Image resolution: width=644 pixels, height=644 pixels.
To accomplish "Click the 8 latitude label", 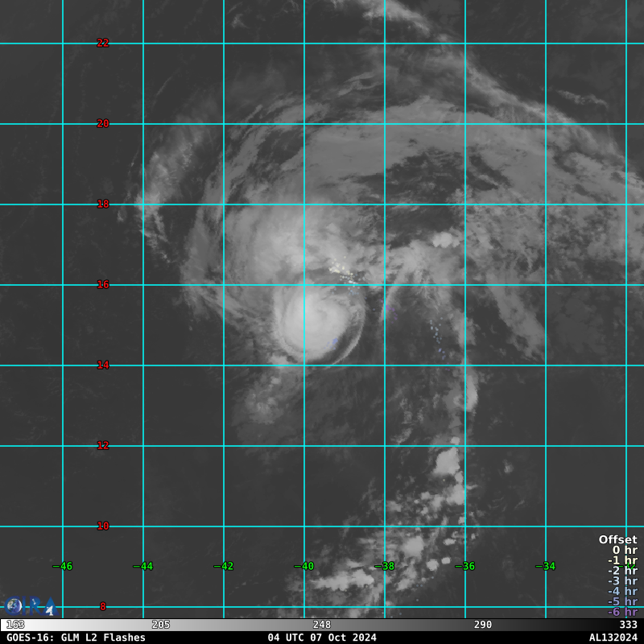I will pyautogui.click(x=103, y=607).
